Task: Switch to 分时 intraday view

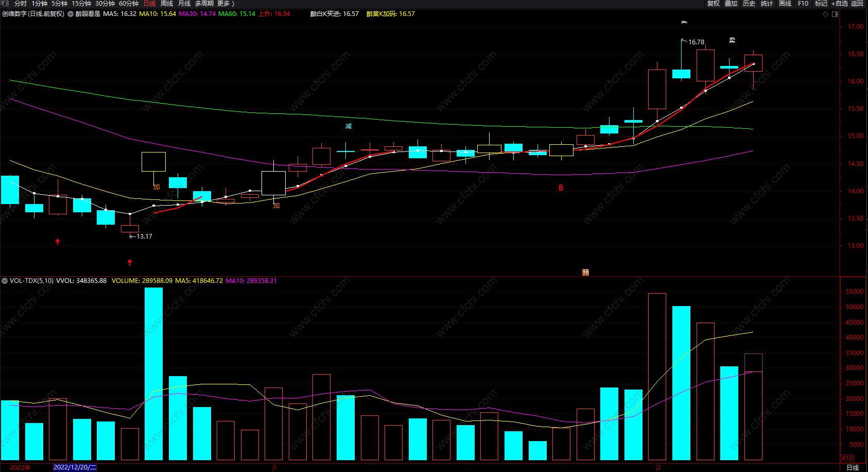Action: click(20, 4)
